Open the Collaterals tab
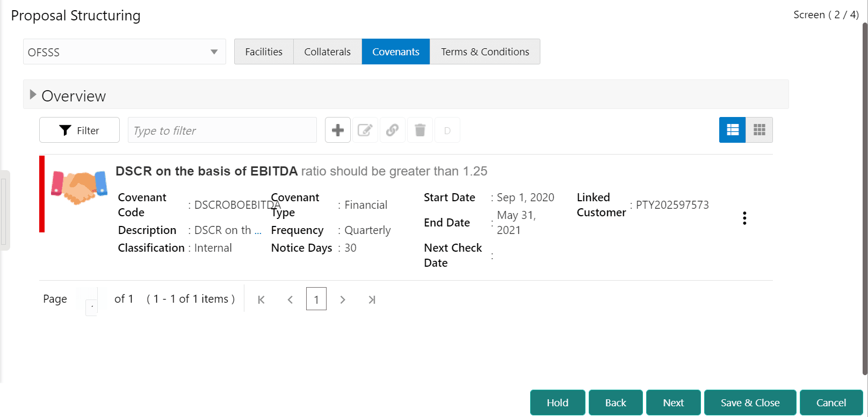Screen dimensions: 868x417 [328, 52]
